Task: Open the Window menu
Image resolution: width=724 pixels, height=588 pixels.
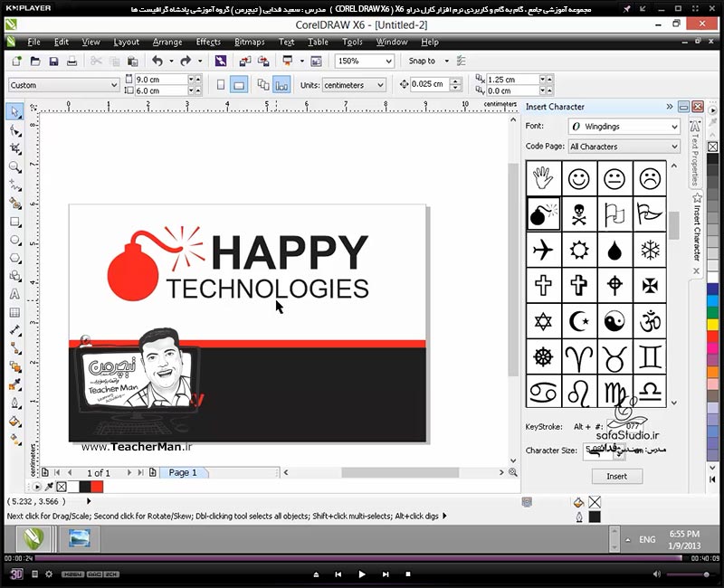Action: click(392, 42)
